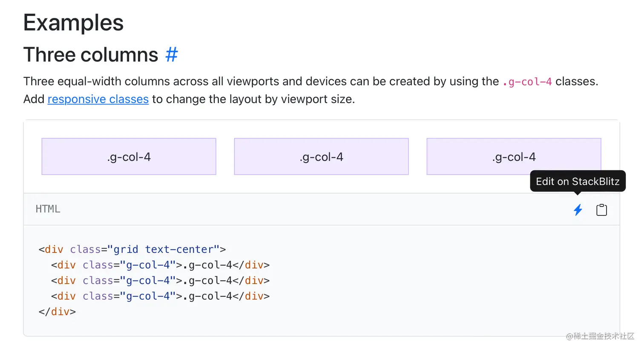Viewport: 644px width, 350px height.
Task: Open the responsive classes link
Action: point(98,99)
